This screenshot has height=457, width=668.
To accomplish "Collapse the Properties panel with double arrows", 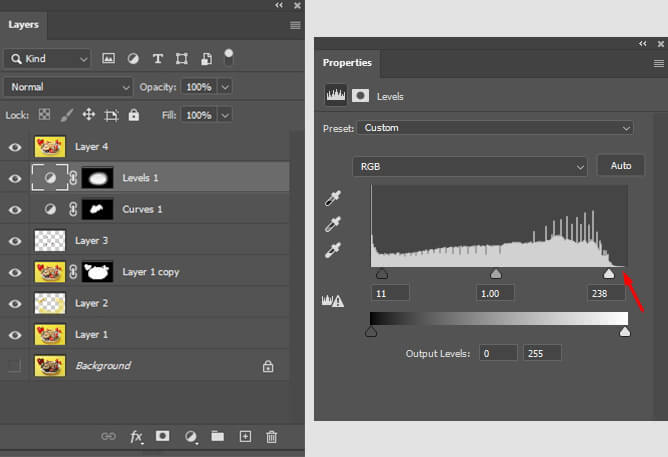I will coord(642,43).
